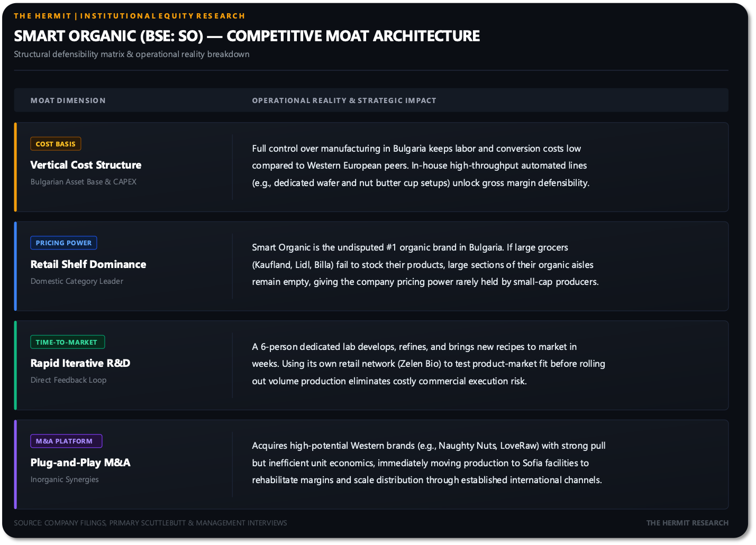This screenshot has width=756, height=545.
Task: Click the Vertical Cost Structure heading
Action: 86,165
